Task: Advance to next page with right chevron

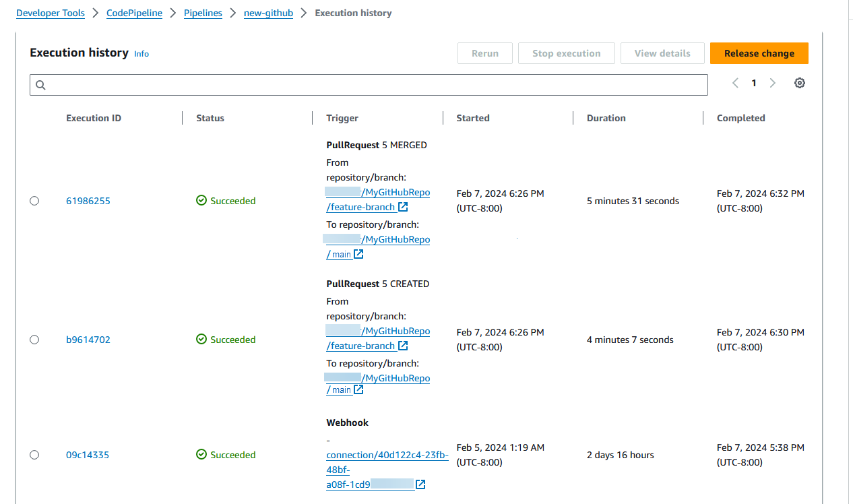Action: tap(773, 82)
